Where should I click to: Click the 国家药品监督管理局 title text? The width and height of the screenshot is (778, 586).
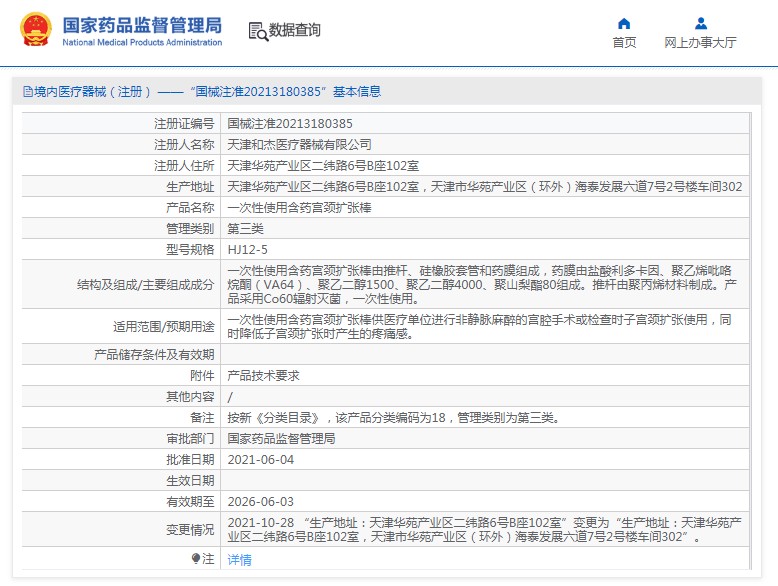point(142,25)
